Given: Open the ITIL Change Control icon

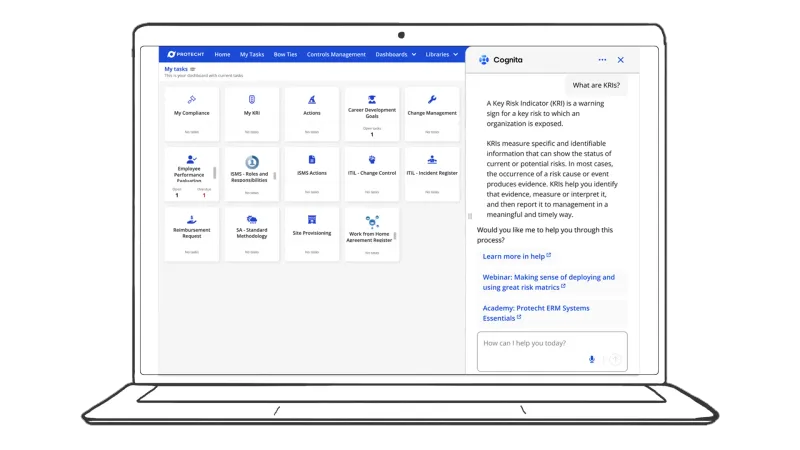Looking at the screenshot, I should [x=372, y=160].
